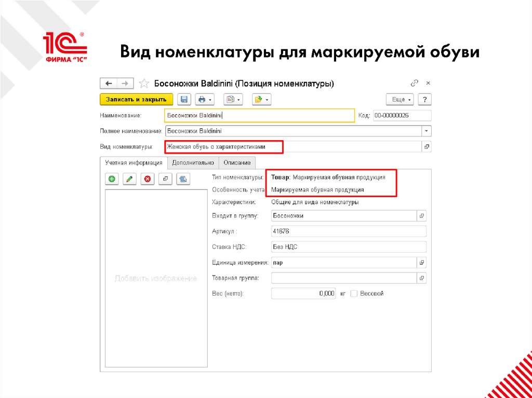This screenshot has width=532, height=398.
Task: Expand Полное наименование dropdown list
Action: [426, 131]
